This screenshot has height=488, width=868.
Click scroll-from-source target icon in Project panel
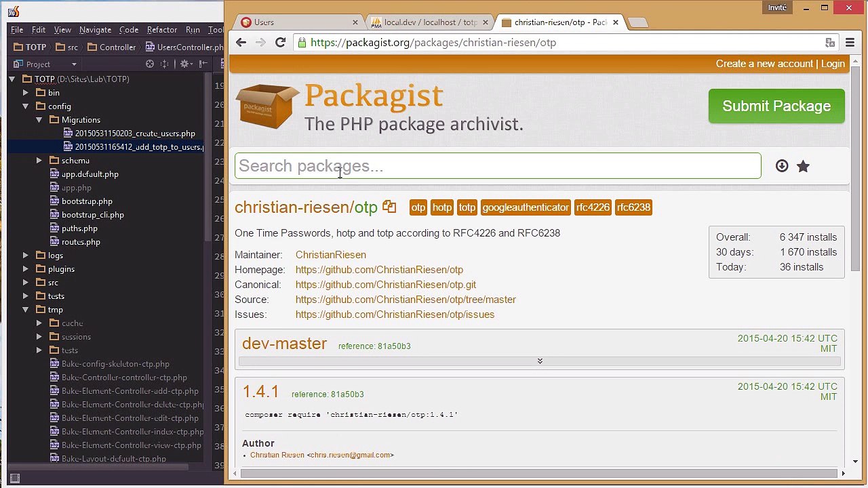pos(150,64)
